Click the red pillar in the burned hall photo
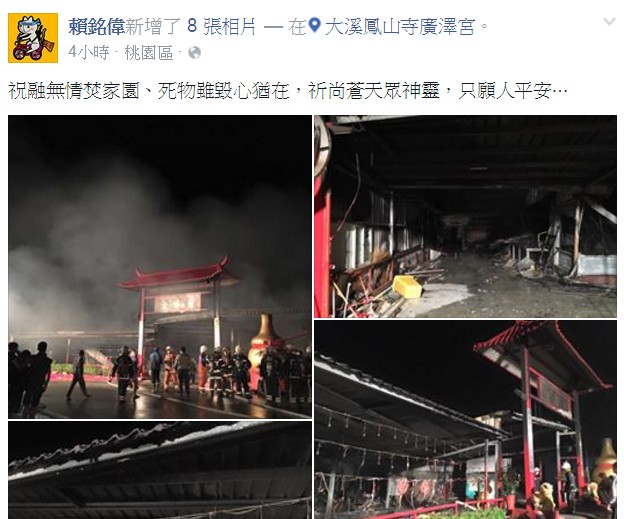Screen dimensions: 624x519 (322, 247)
